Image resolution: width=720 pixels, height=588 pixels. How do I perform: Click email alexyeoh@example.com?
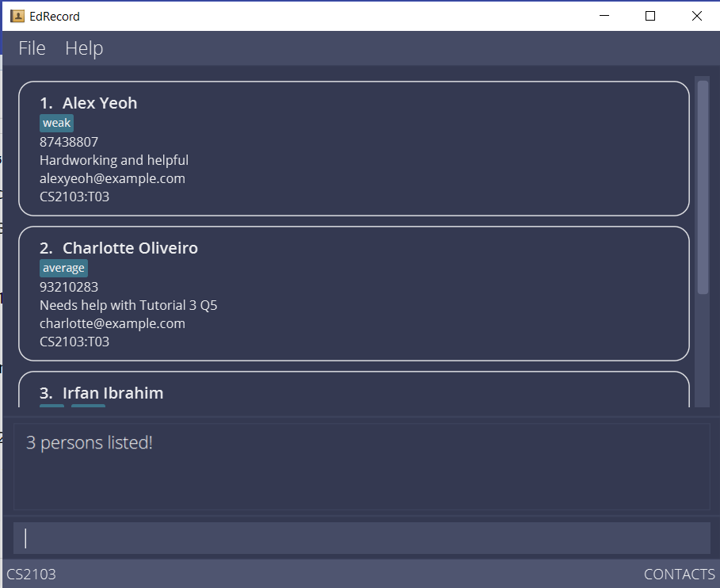coord(112,178)
